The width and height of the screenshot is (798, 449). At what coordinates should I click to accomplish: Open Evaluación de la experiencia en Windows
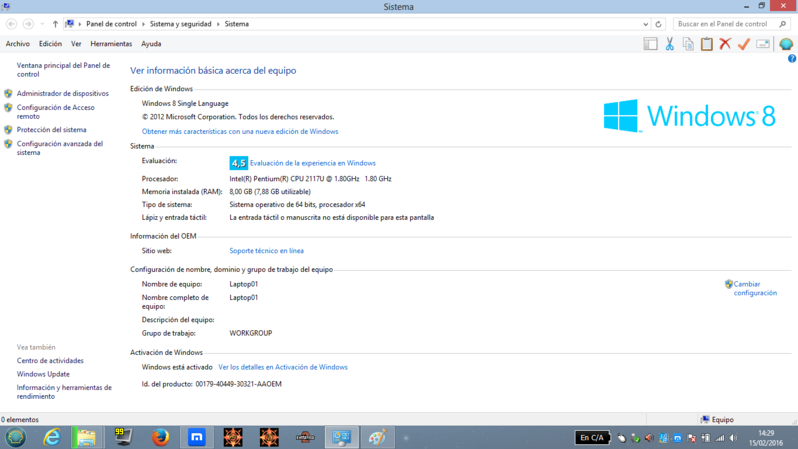312,163
